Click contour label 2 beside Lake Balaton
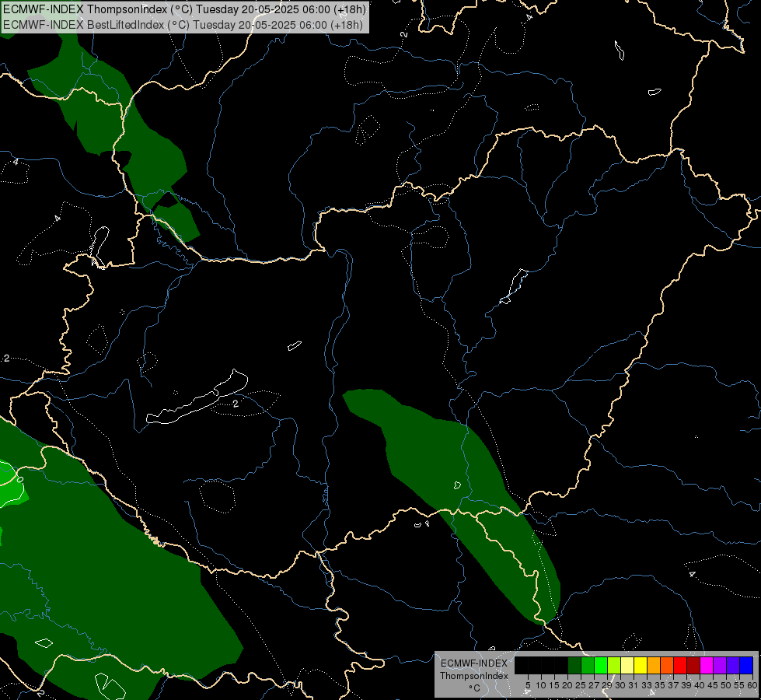The image size is (761, 700). [x=236, y=404]
